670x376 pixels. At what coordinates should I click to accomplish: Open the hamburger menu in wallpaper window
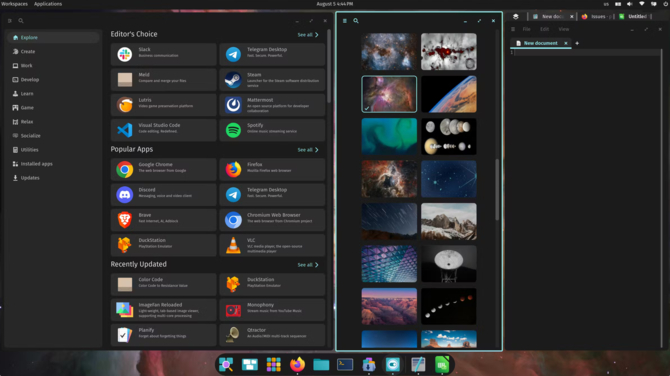click(x=345, y=21)
